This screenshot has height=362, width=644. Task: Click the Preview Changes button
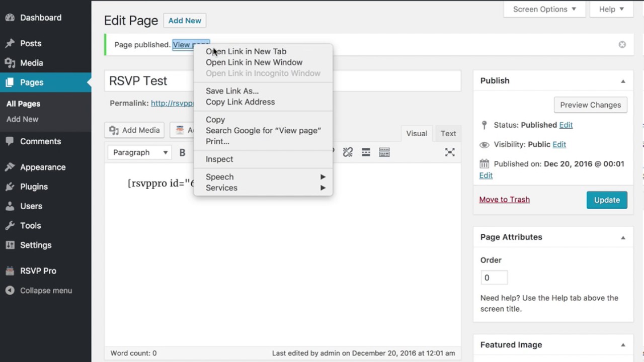(590, 105)
